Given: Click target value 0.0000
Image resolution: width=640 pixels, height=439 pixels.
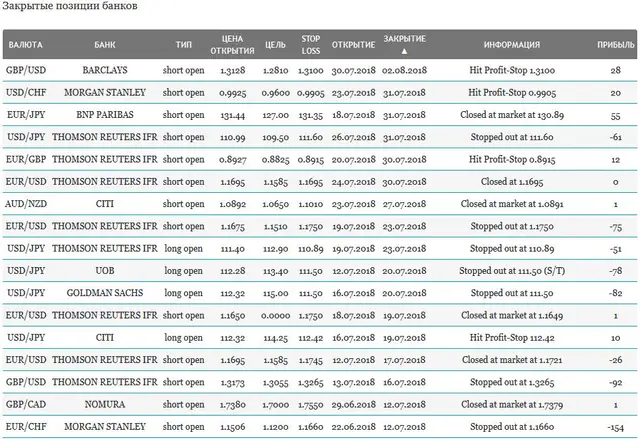Looking at the screenshot, I should coord(276,315).
